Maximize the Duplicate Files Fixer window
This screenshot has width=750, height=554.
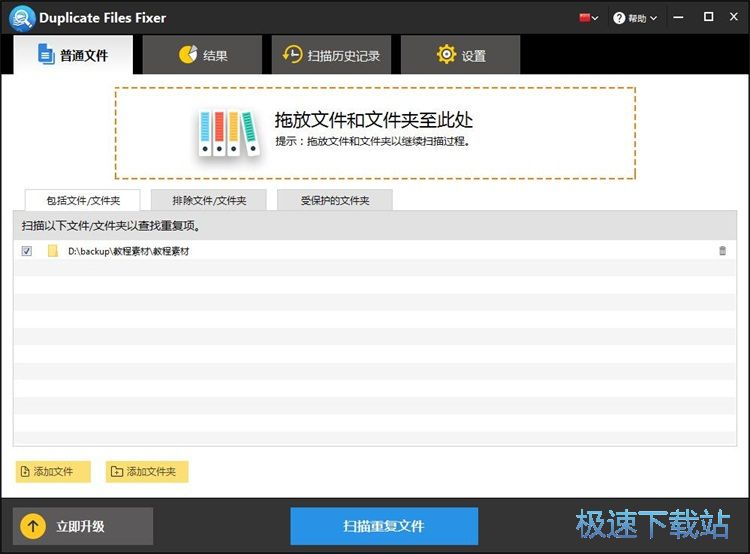pos(708,17)
